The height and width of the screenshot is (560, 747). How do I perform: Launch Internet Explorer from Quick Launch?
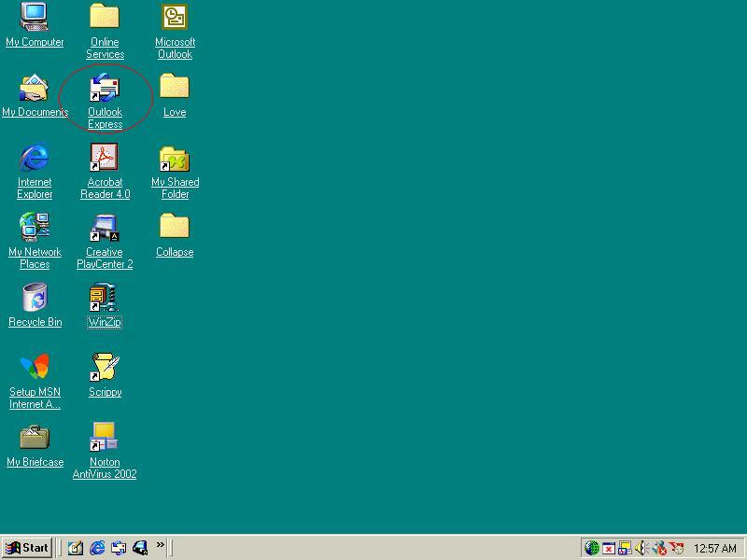pyautogui.click(x=97, y=548)
